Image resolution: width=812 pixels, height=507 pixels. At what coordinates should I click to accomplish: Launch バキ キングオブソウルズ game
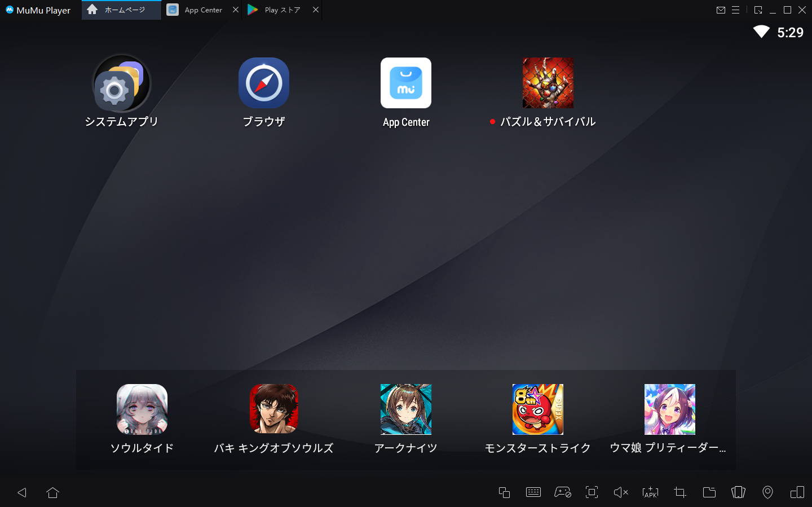pyautogui.click(x=274, y=409)
